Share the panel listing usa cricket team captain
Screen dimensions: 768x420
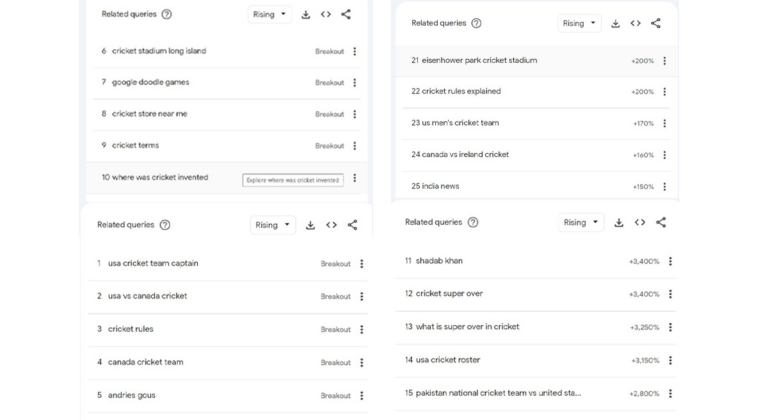(x=352, y=225)
